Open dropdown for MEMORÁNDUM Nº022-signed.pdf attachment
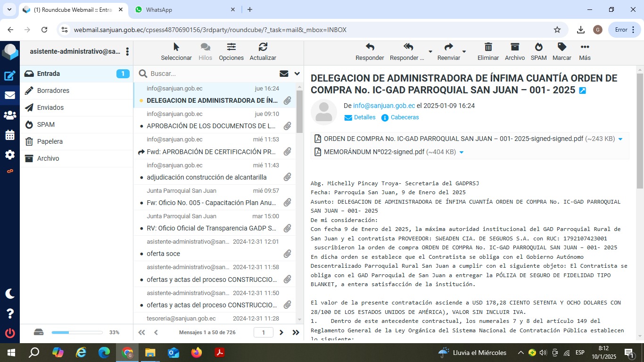Viewport: 644px width, 362px height. (462, 152)
